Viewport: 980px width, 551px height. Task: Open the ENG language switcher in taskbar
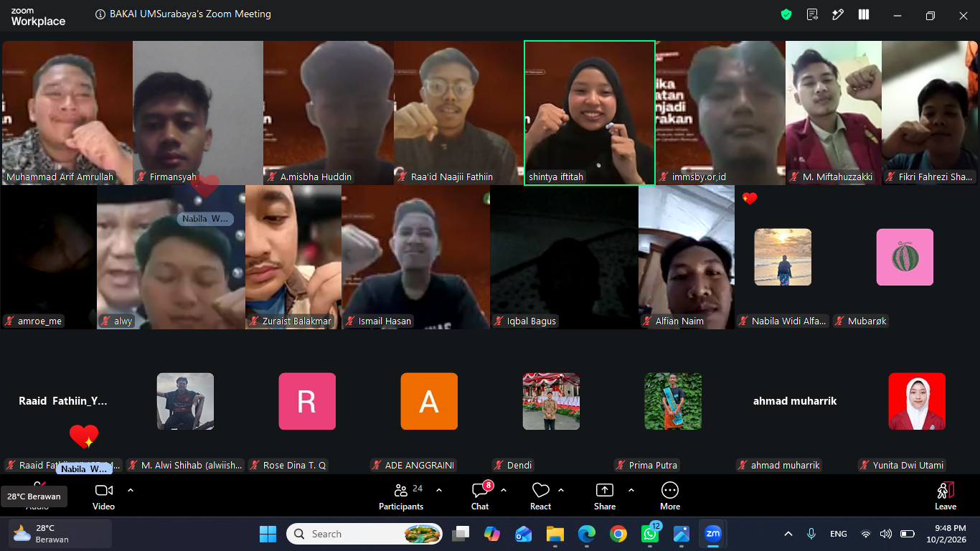click(x=838, y=534)
